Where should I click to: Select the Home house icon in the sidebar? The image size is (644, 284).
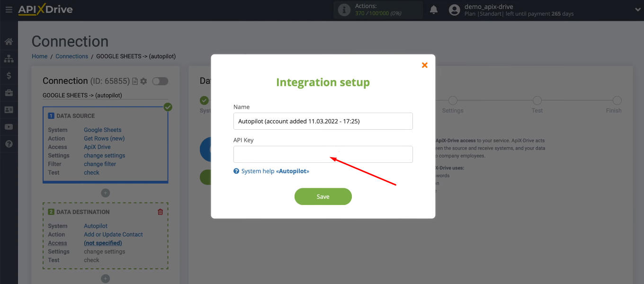click(x=9, y=41)
